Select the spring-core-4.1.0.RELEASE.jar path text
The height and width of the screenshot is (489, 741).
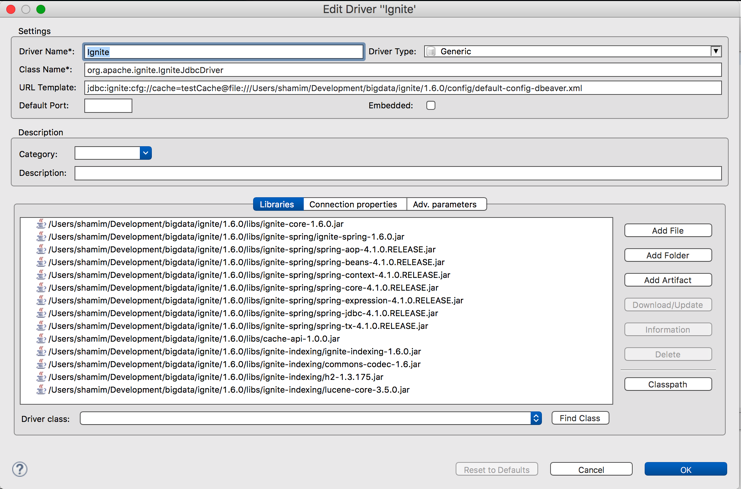(x=243, y=288)
